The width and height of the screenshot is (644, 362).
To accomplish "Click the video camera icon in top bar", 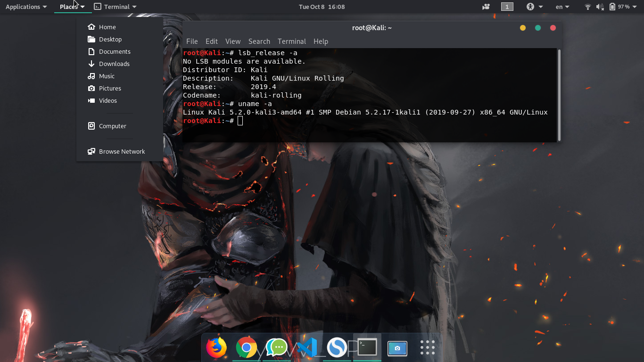I will (x=486, y=7).
